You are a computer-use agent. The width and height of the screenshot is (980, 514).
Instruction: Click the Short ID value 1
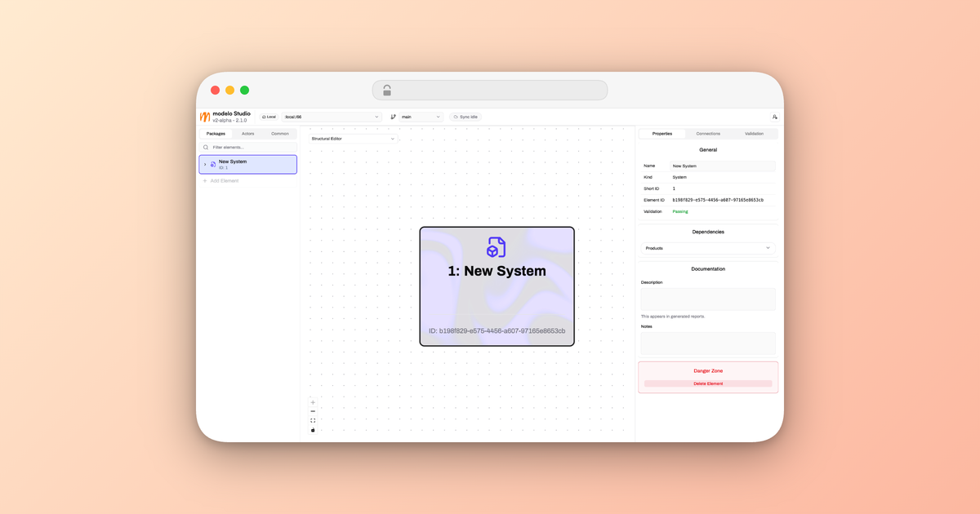(x=674, y=188)
